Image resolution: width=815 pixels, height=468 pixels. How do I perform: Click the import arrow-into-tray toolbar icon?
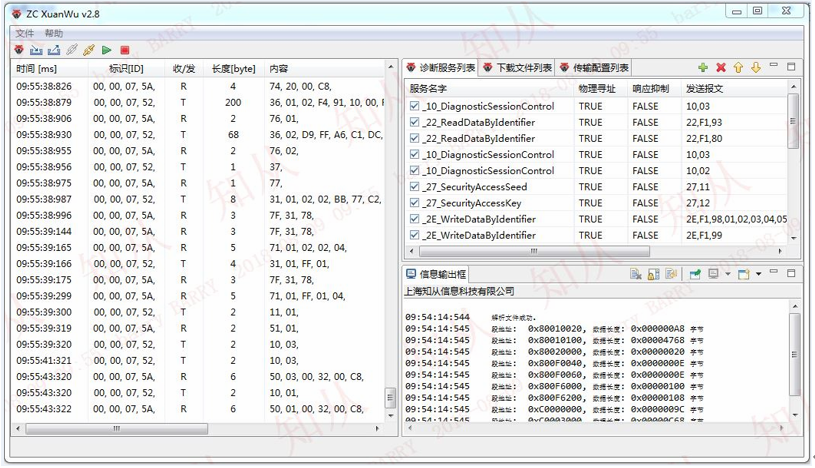point(36,50)
